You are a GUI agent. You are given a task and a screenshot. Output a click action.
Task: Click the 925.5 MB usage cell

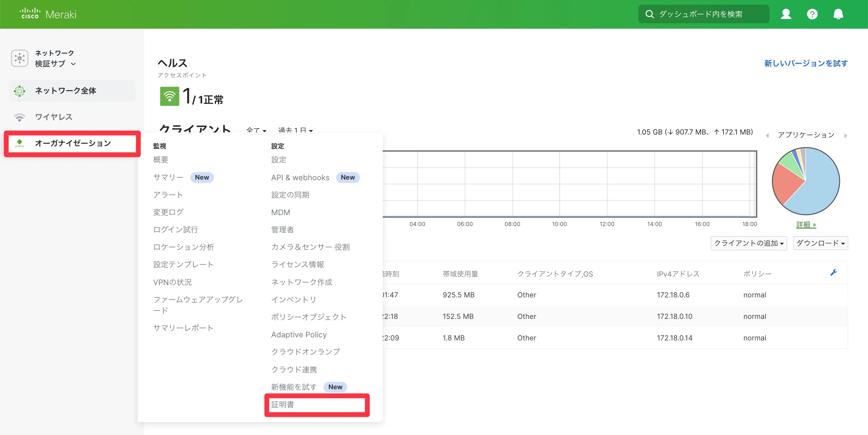459,295
